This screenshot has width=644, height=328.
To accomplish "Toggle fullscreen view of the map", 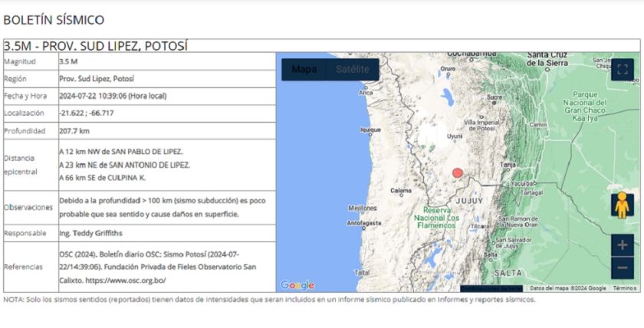I will [x=623, y=70].
